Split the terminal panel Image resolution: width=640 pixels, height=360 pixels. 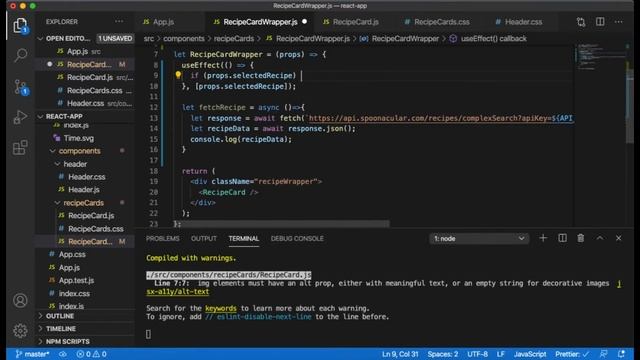click(562, 238)
